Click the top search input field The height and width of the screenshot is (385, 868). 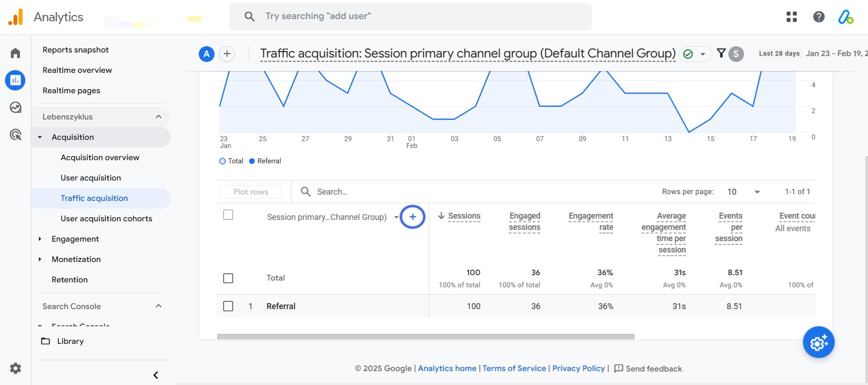pos(410,17)
